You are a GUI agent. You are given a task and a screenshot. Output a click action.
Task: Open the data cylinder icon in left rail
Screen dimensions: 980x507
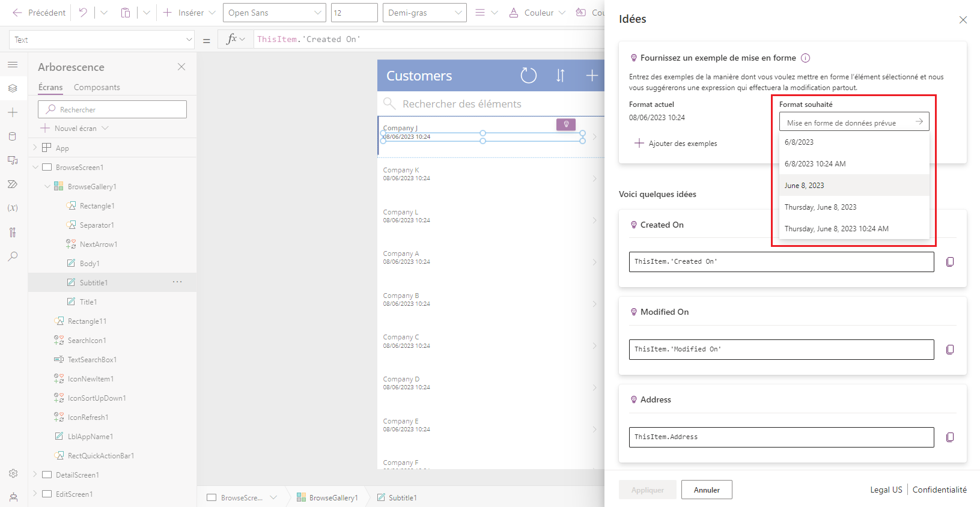pos(13,136)
